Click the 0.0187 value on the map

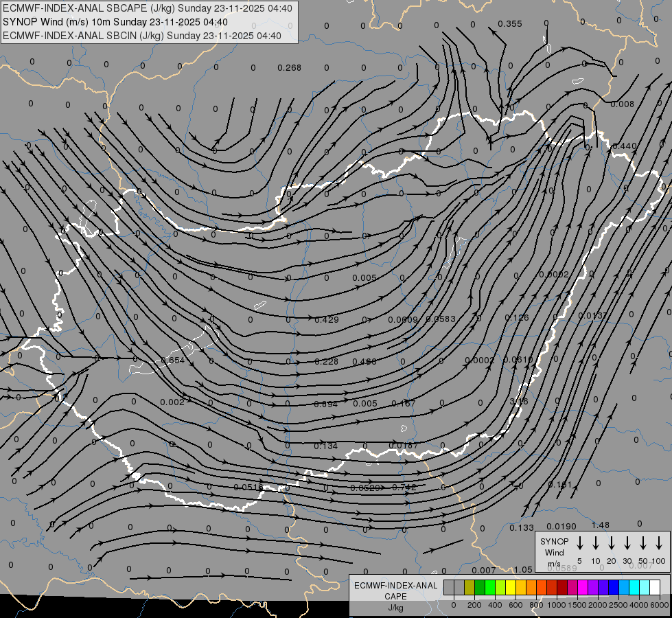[x=404, y=446]
